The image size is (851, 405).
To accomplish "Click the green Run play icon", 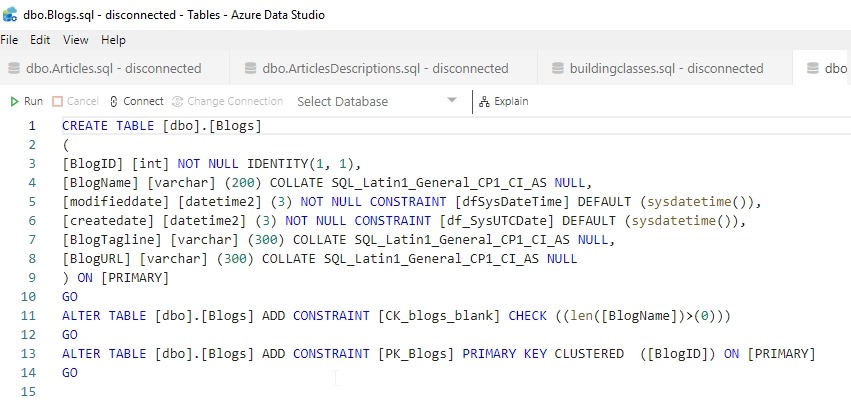I will (14, 101).
